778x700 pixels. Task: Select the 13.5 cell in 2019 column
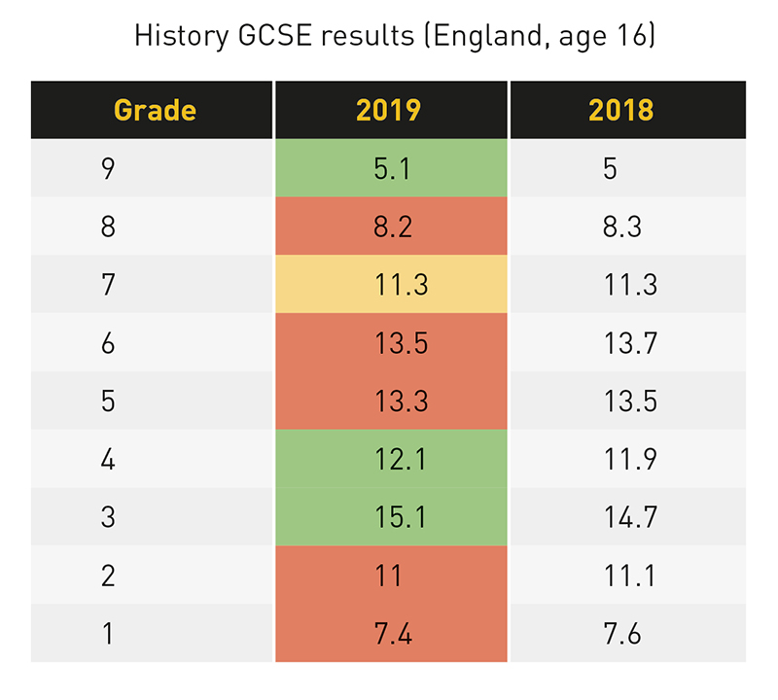tap(391, 342)
